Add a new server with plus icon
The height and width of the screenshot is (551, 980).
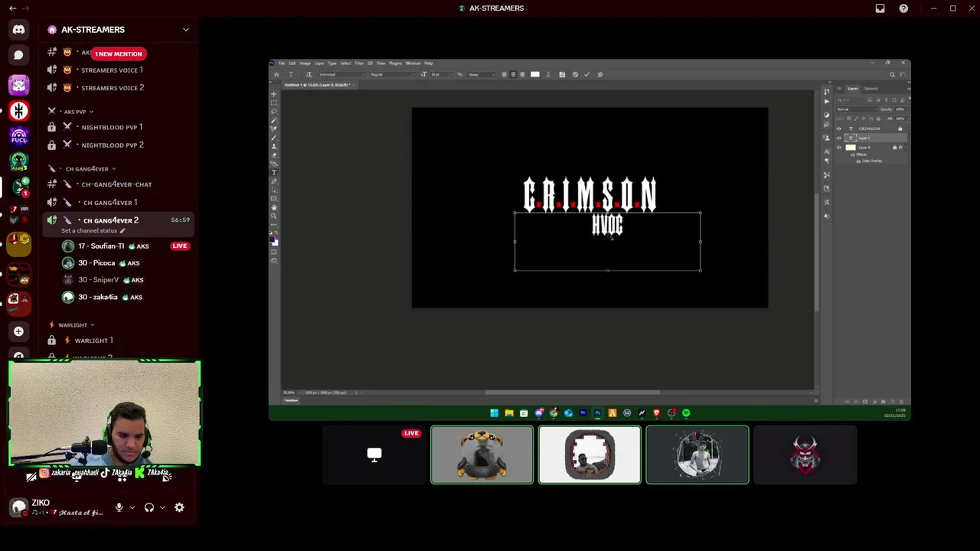[x=18, y=331]
